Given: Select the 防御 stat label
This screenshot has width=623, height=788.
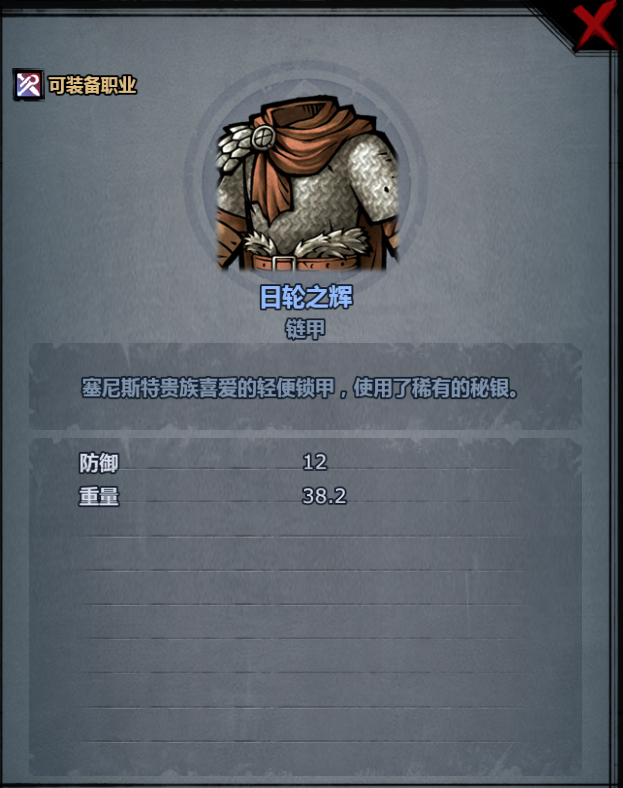Looking at the screenshot, I should [99, 462].
